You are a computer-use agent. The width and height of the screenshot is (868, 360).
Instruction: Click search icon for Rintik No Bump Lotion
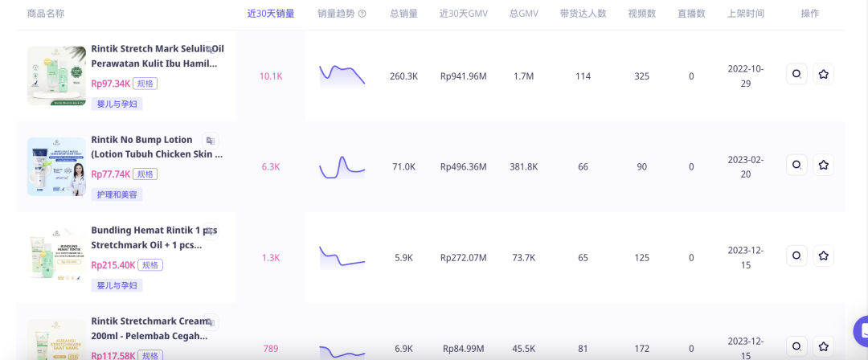796,166
